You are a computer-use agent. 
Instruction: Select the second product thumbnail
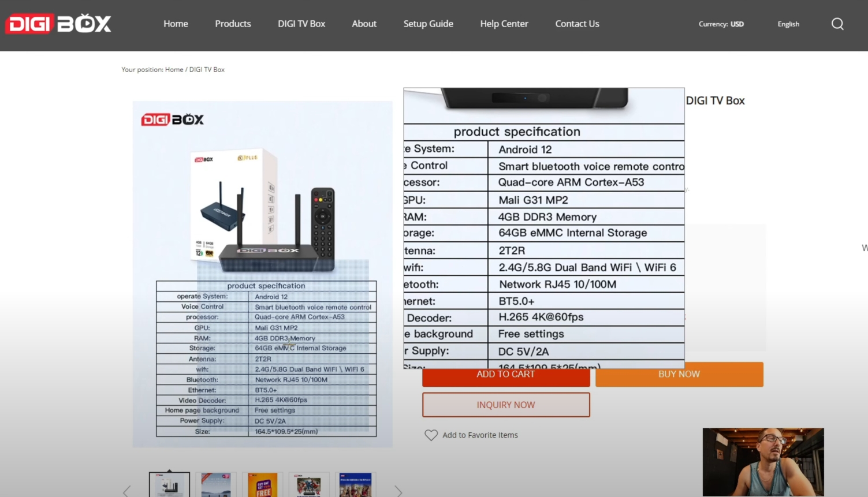(216, 485)
